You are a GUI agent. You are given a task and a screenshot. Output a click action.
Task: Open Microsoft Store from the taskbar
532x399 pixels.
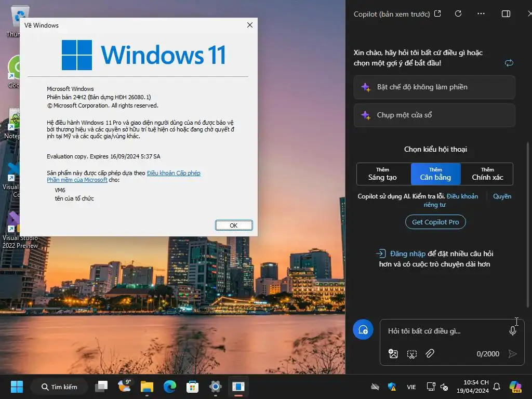click(192, 387)
